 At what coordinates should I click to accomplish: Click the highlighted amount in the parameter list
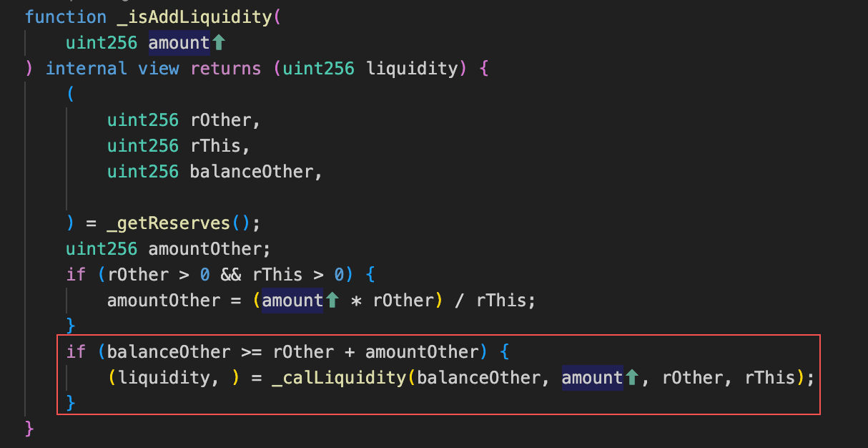[179, 43]
